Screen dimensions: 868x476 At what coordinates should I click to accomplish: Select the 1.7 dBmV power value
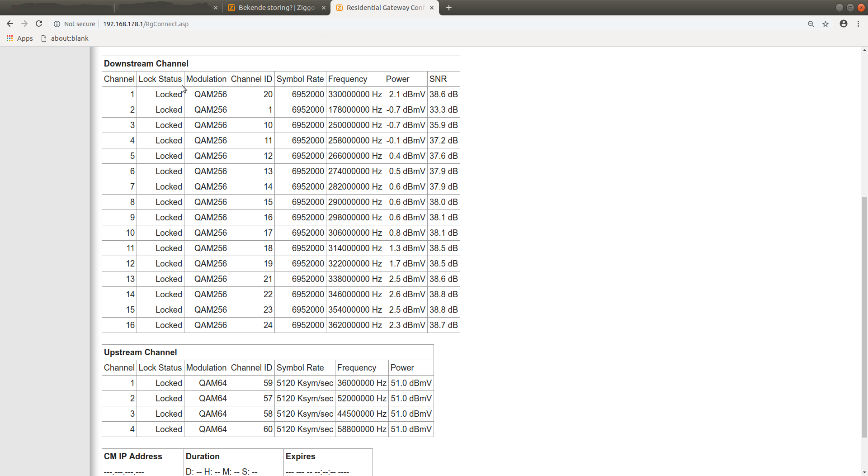point(406,264)
